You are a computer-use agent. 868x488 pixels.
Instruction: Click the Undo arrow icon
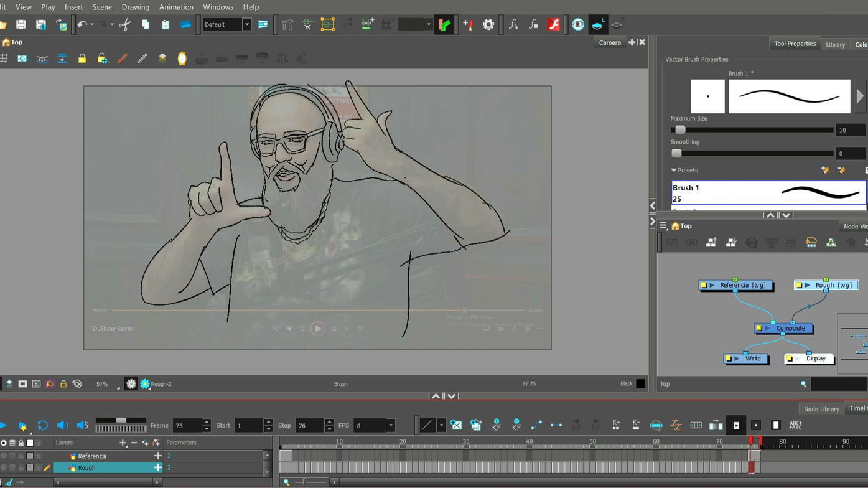pos(82,24)
